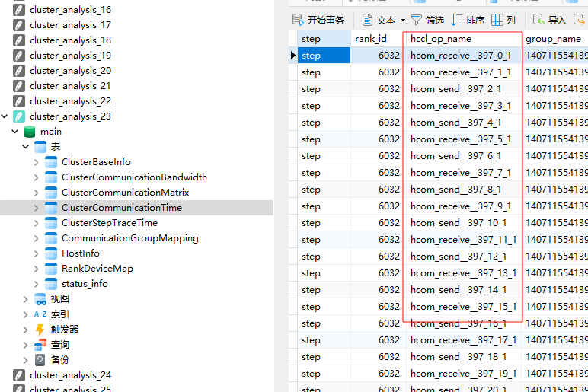Click cell hcom_send__397_10_1
This screenshot has width=588, height=392.
point(464,223)
